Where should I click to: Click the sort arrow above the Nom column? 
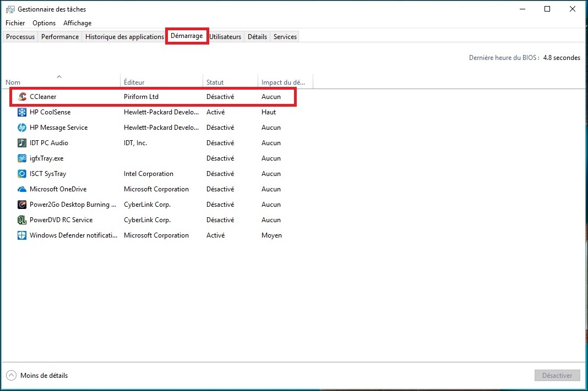pos(59,77)
